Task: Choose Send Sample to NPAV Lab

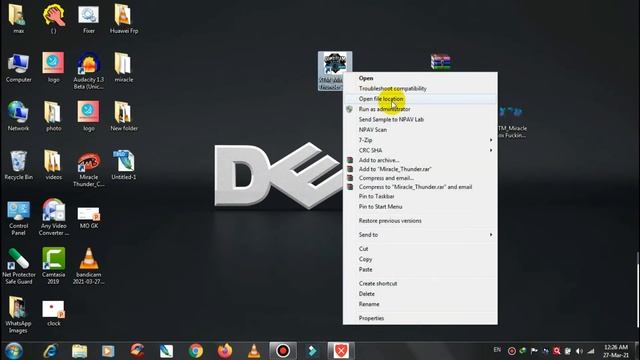Action: click(x=420, y=120)
